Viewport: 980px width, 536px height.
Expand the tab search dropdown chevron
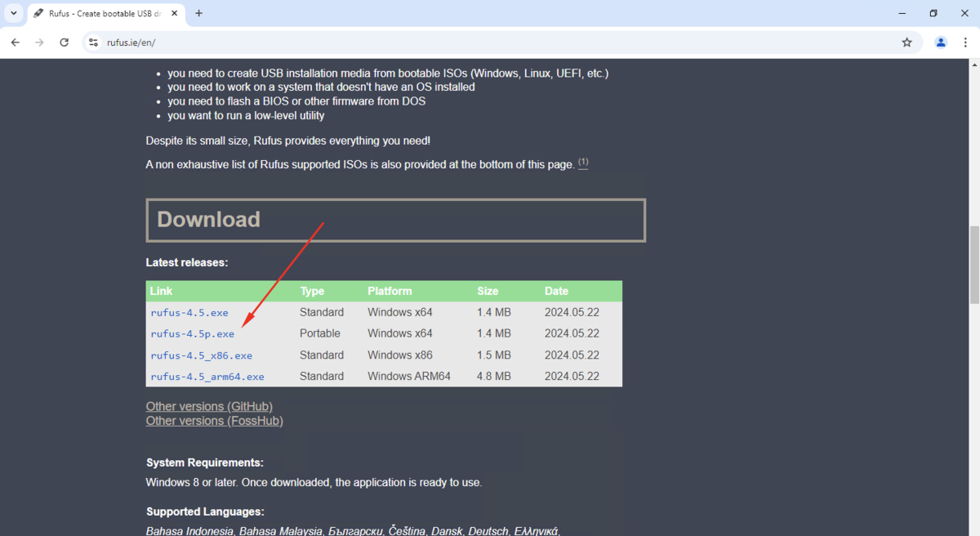coord(14,13)
